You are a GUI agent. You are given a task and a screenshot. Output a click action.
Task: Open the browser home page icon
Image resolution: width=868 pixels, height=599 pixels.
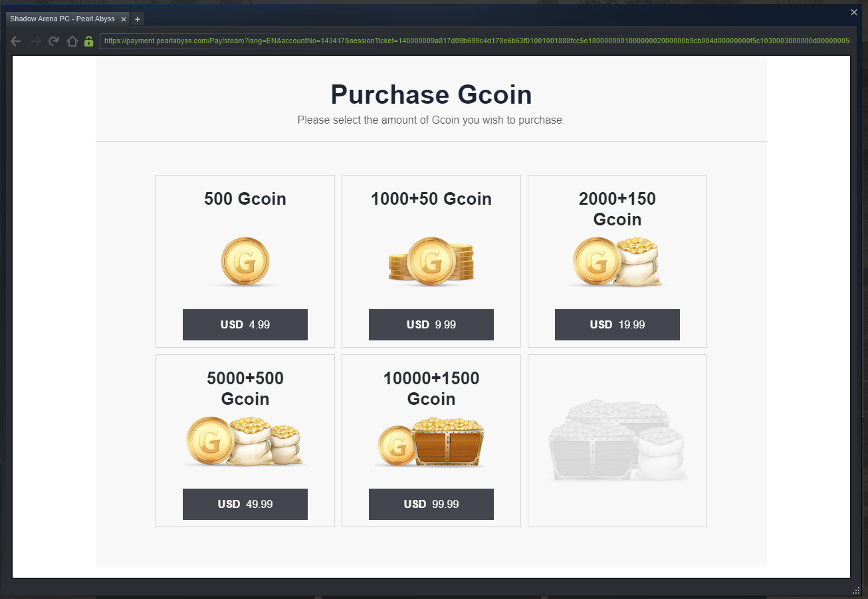[72, 41]
